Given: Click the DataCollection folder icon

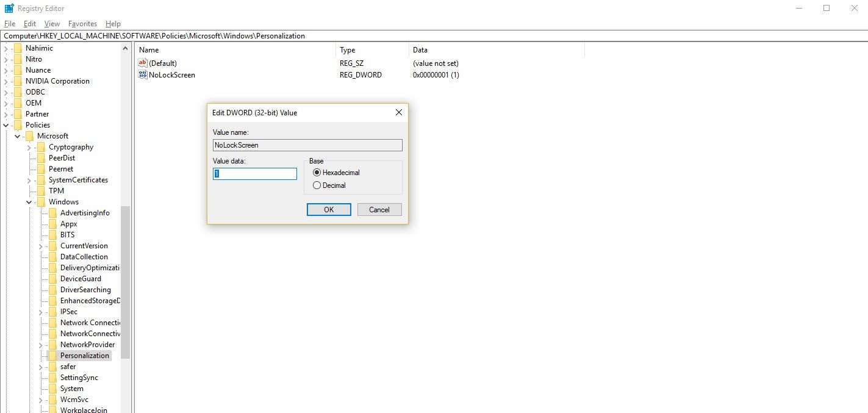Looking at the screenshot, I should point(52,257).
